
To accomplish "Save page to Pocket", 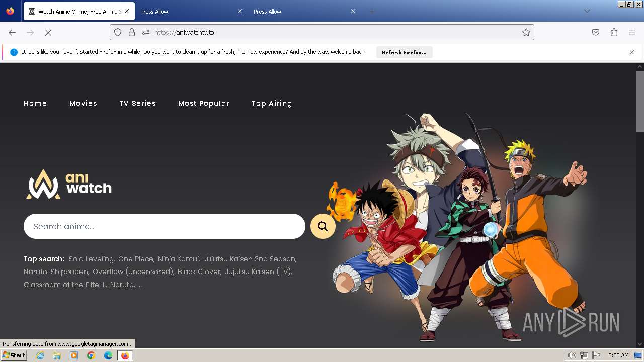I will click(596, 32).
